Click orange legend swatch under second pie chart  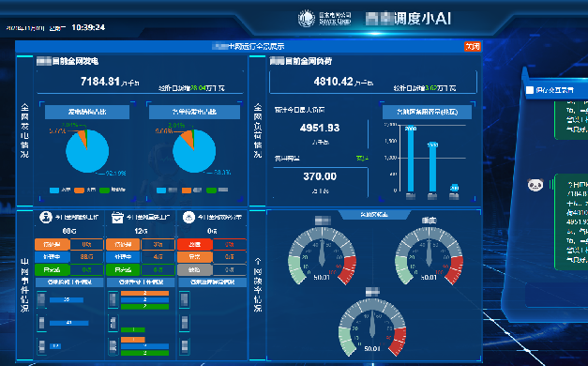(x=187, y=191)
